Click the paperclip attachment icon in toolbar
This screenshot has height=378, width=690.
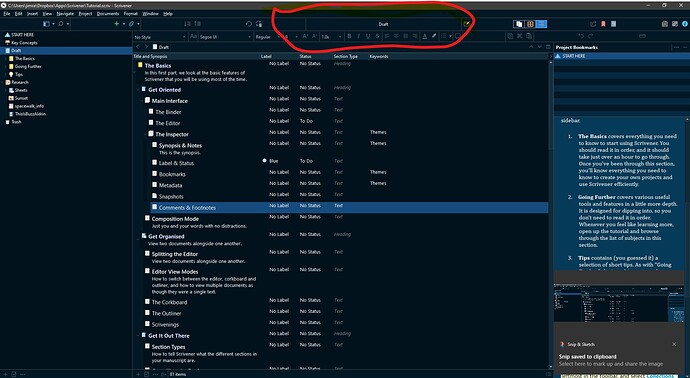pyautogui.click(x=131, y=24)
